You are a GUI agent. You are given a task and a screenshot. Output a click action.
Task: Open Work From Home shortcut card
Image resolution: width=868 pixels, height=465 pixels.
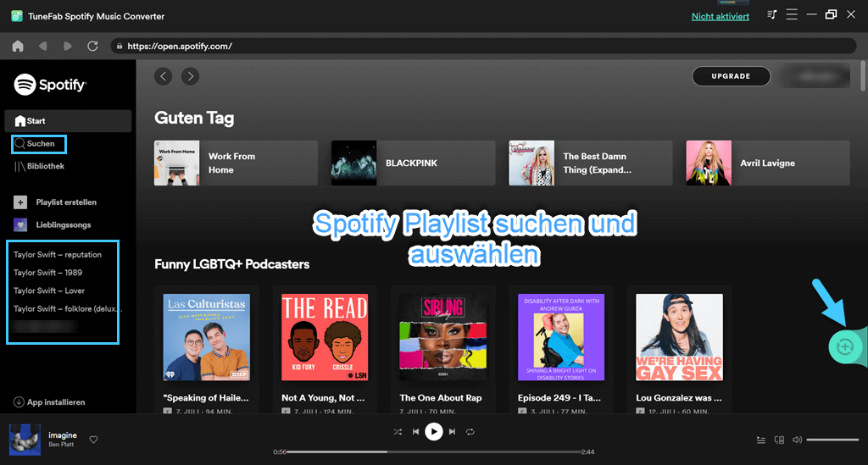point(236,163)
